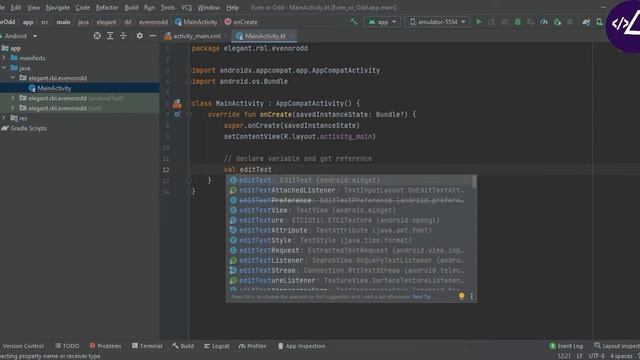This screenshot has height=360, width=640.
Task: Open the Refactor menu
Action: 107,7
